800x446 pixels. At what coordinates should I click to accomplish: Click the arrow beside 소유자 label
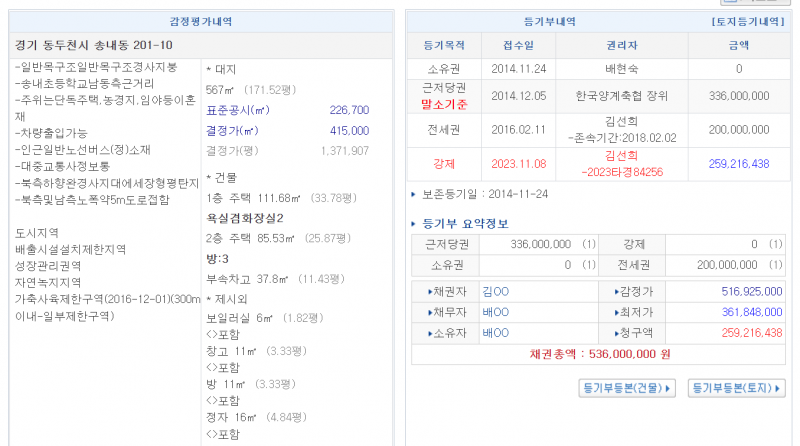[428, 332]
